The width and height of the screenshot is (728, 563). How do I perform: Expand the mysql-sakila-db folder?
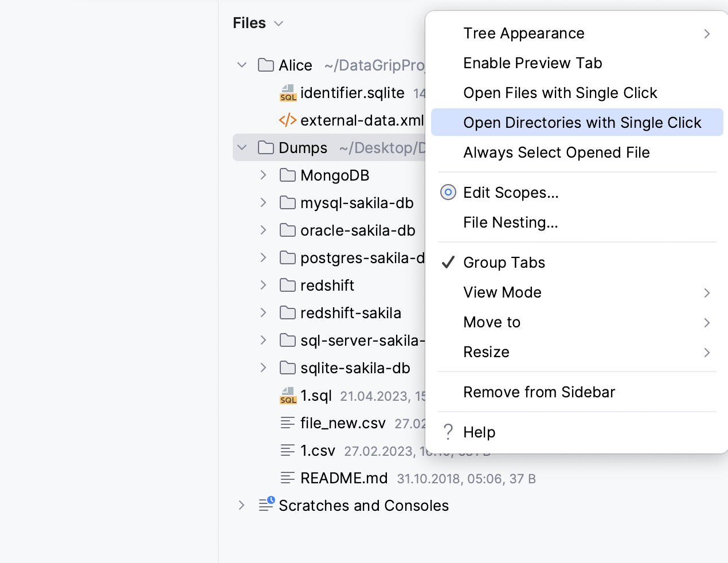tap(263, 203)
